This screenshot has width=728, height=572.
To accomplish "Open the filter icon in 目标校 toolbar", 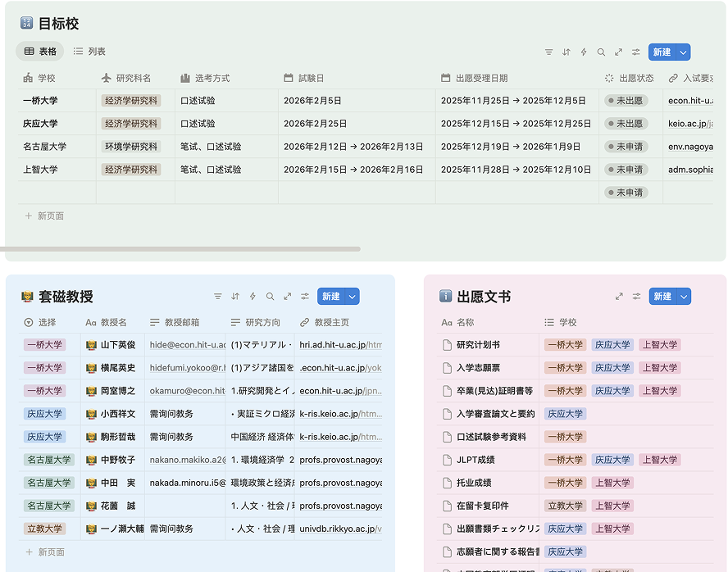I will tap(549, 52).
